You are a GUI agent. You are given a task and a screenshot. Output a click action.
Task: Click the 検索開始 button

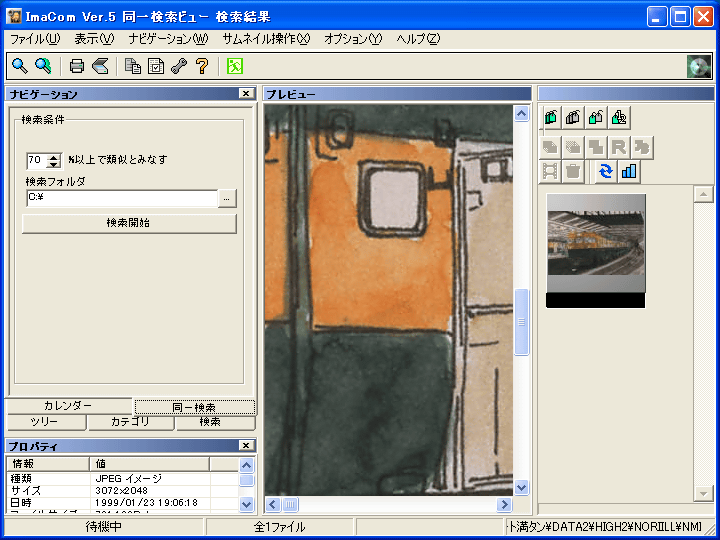[129, 223]
